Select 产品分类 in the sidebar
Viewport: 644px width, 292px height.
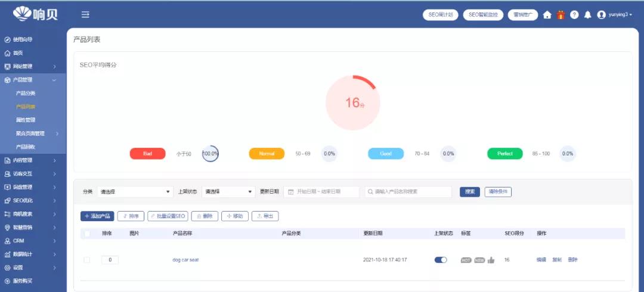(26, 93)
